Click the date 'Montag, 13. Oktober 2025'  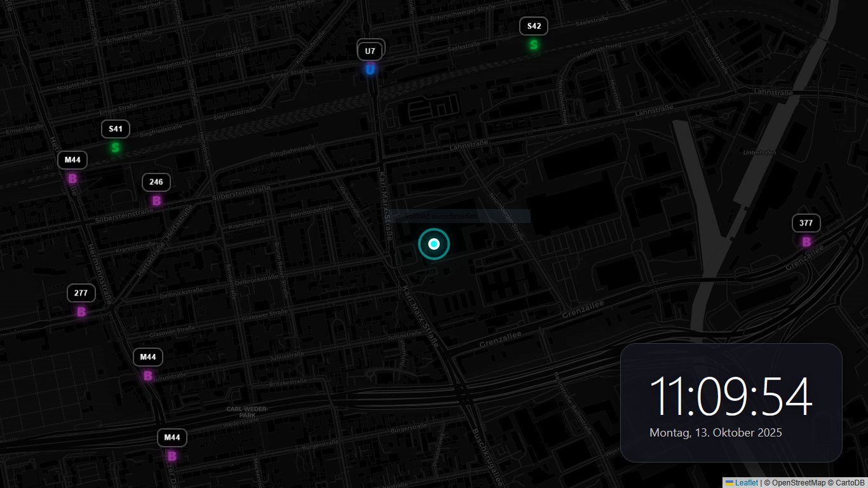(x=715, y=433)
